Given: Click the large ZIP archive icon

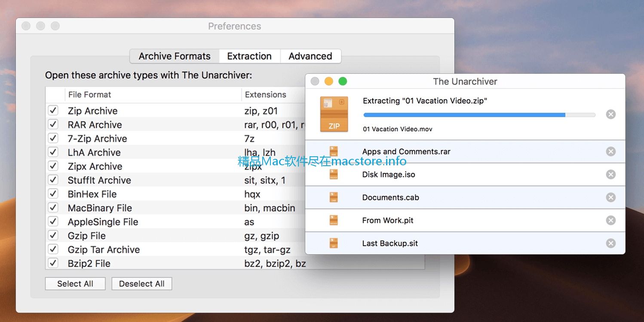Looking at the screenshot, I should [x=334, y=114].
